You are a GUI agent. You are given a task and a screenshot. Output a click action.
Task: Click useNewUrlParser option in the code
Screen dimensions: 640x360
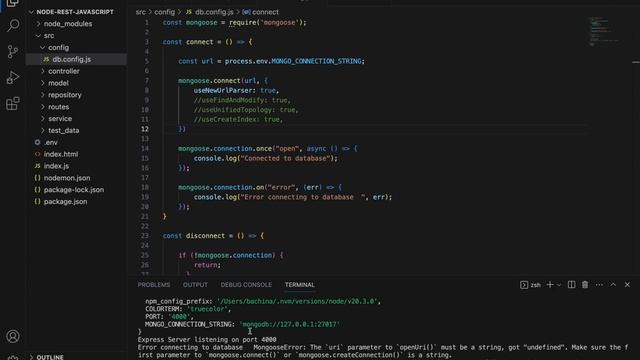pos(225,90)
